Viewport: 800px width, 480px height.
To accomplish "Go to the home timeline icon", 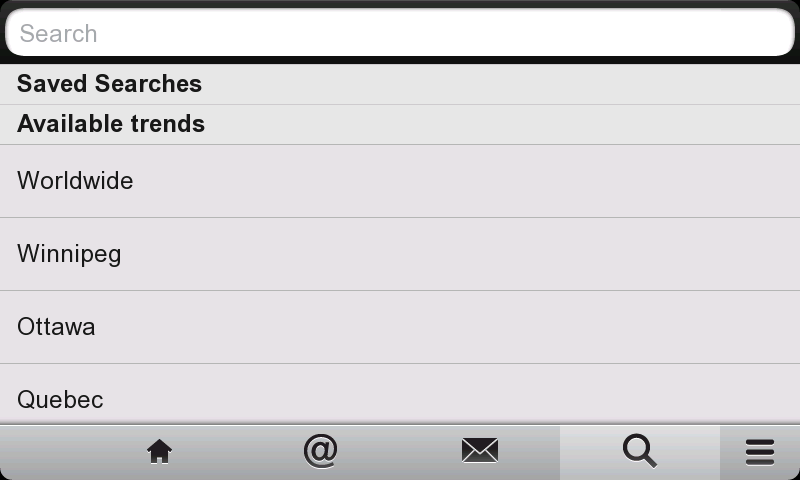I will [x=159, y=452].
